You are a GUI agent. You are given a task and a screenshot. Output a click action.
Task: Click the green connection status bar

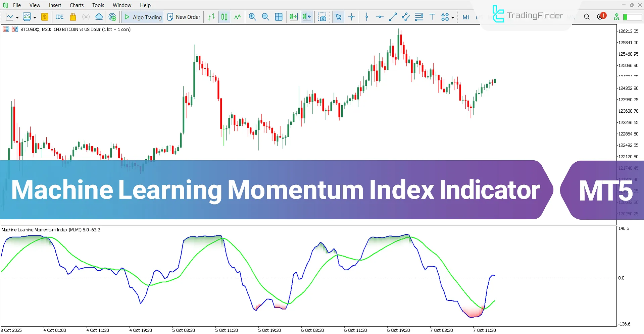tap(632, 16)
